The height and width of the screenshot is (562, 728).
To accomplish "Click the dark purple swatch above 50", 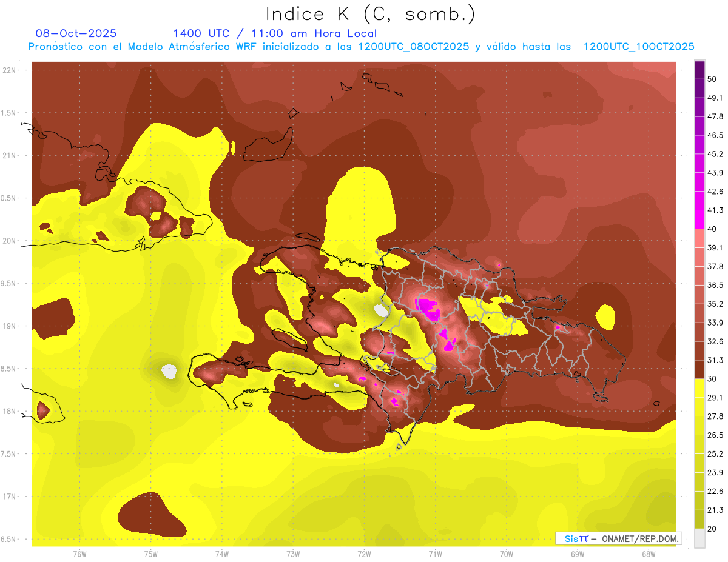I will [699, 70].
